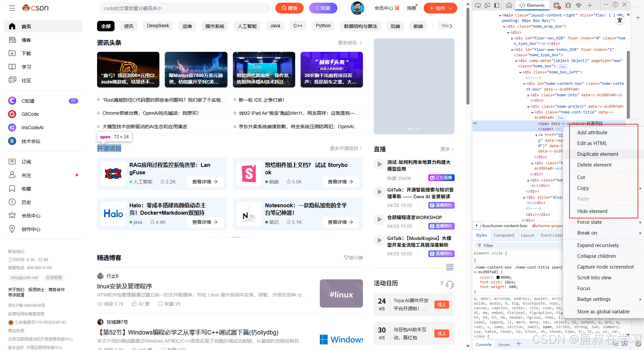Open the Sources bug icon in DevTools
This screenshot has width=644, height=350.
568,5
